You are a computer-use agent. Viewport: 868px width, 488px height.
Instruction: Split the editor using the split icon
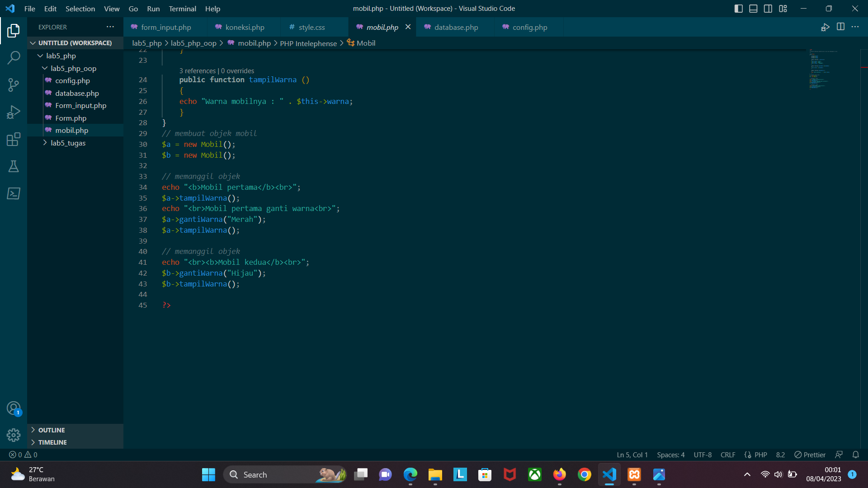(841, 27)
